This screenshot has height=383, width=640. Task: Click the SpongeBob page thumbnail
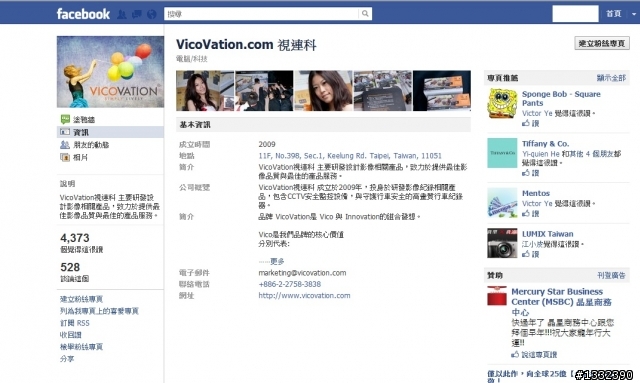click(x=502, y=104)
